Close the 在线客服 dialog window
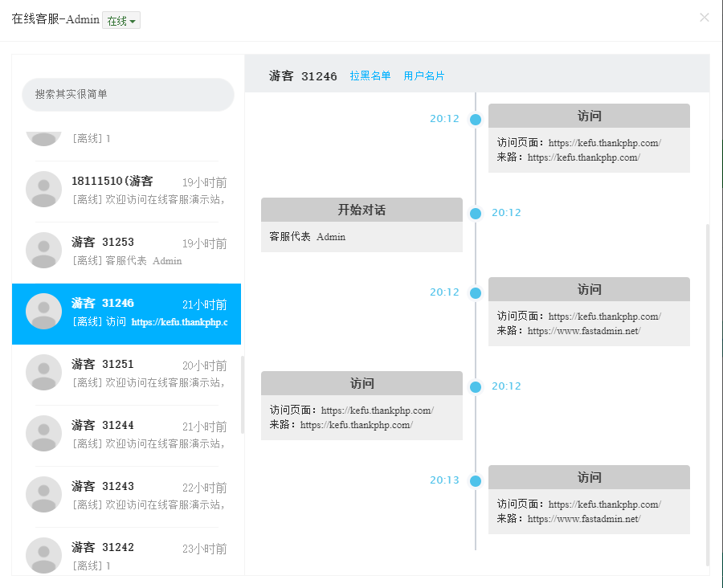The width and height of the screenshot is (723, 588). [705, 18]
